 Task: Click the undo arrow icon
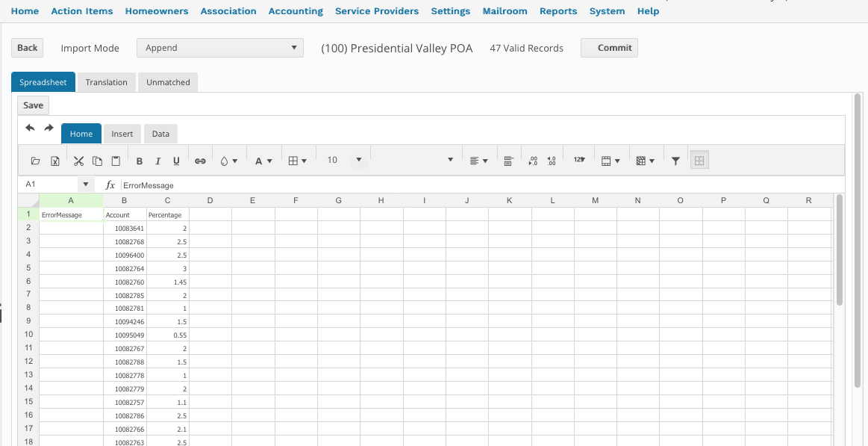(x=31, y=128)
